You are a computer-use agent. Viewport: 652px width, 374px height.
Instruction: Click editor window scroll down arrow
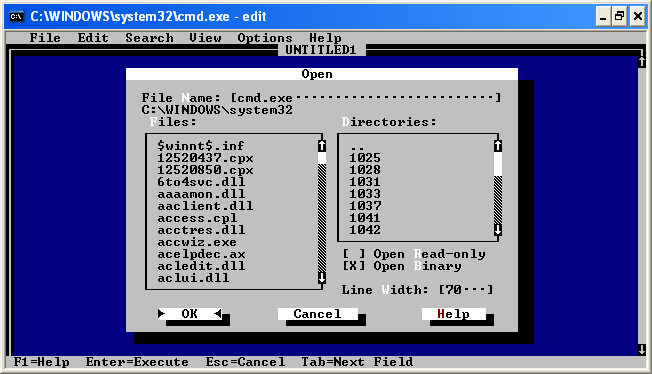[x=642, y=350]
